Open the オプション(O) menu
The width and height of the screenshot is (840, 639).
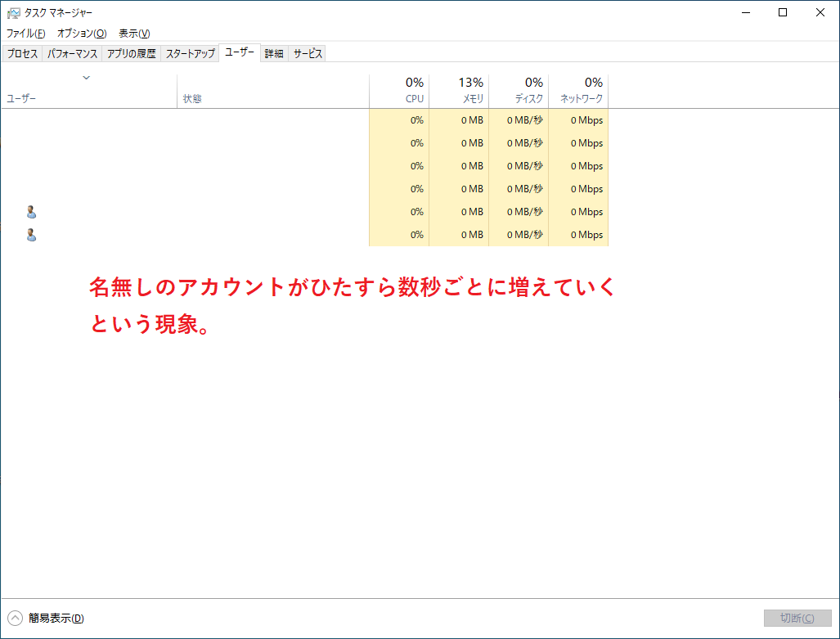click(x=81, y=34)
